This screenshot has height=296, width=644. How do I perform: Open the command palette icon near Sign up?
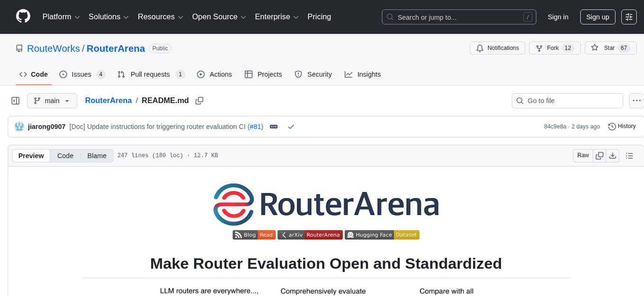click(x=629, y=17)
